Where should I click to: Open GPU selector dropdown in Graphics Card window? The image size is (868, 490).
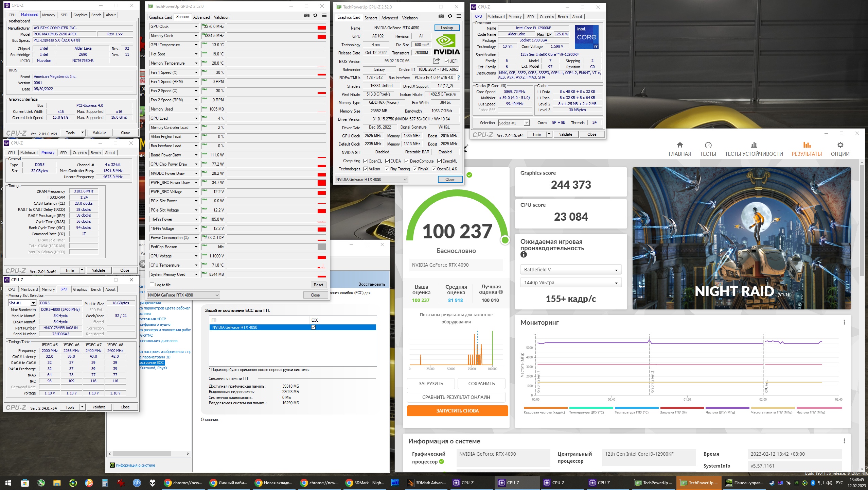coord(371,179)
